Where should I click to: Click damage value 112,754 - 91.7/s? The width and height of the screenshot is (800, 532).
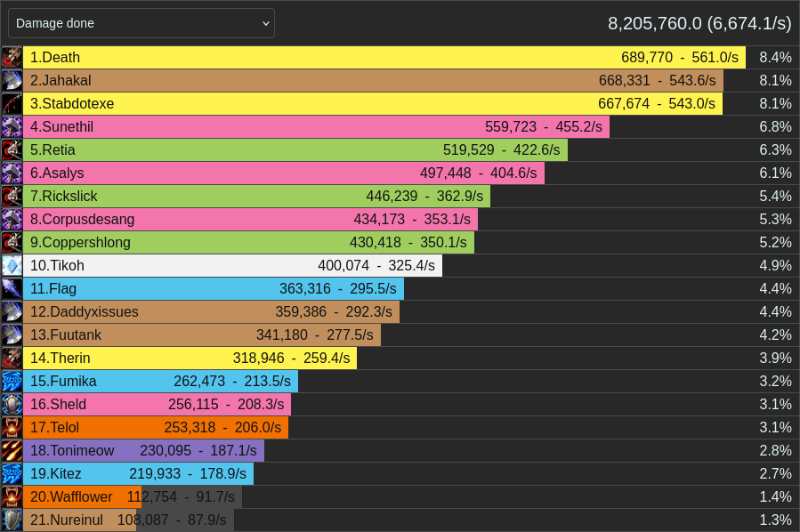[x=181, y=496]
